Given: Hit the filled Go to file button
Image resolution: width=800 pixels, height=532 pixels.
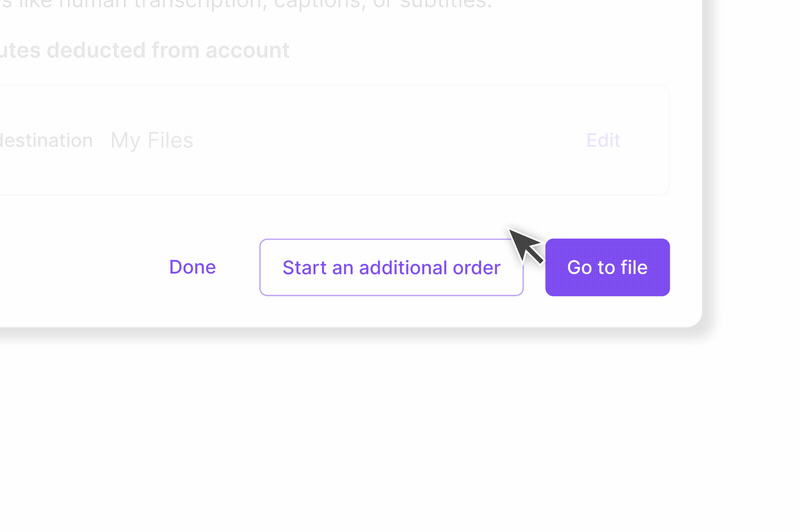Looking at the screenshot, I should pyautogui.click(x=607, y=267).
